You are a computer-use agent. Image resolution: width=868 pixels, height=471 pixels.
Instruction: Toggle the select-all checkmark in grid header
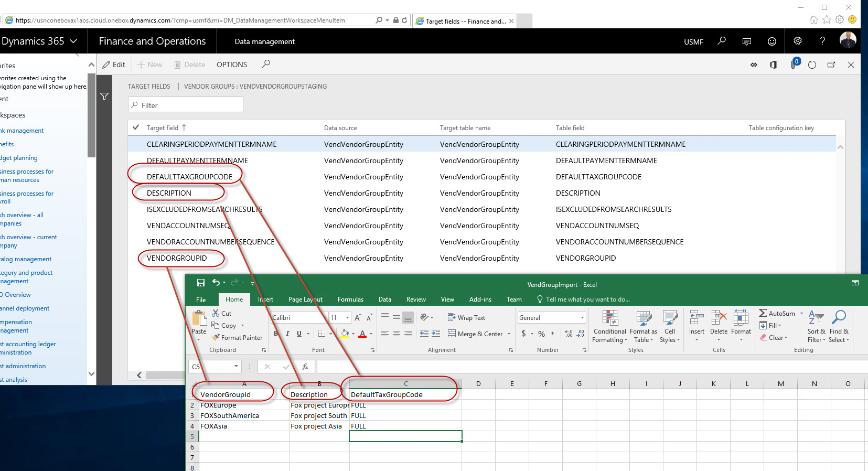click(136, 127)
